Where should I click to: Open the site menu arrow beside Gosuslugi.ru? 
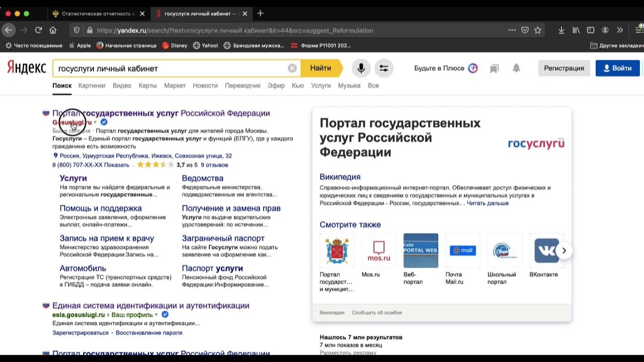[95, 123]
